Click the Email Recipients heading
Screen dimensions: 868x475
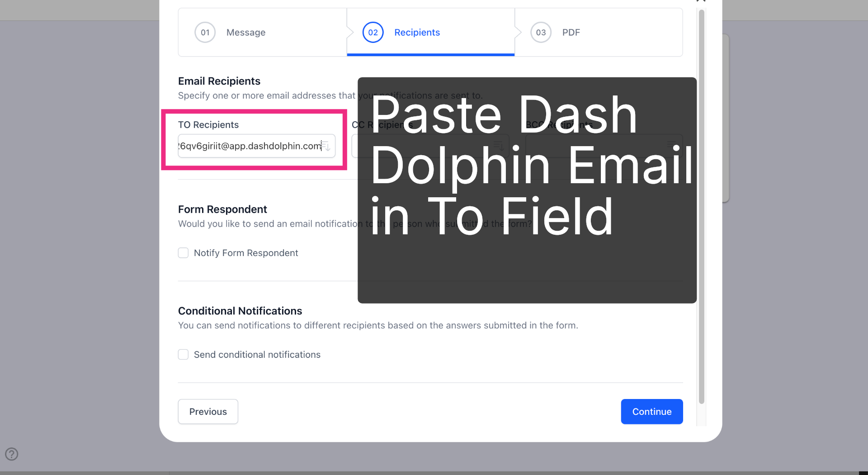(219, 81)
